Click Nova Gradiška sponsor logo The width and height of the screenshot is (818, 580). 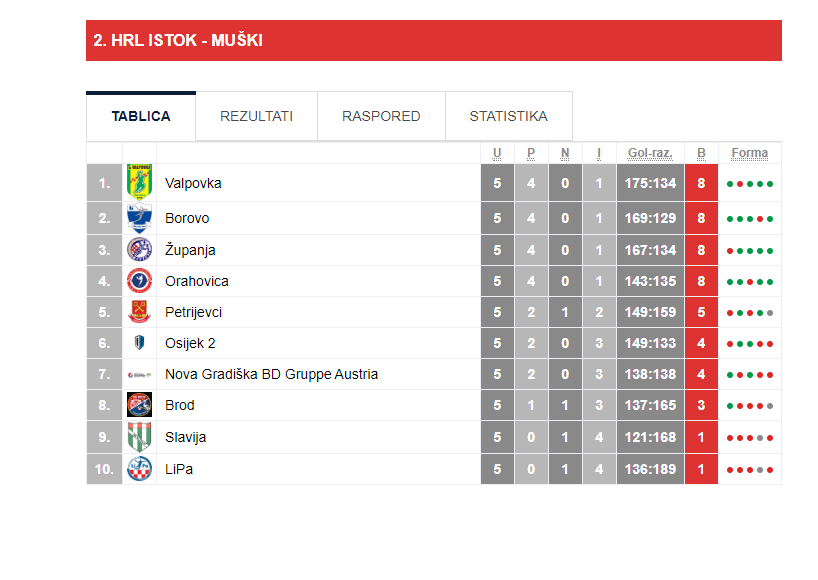[x=139, y=374]
